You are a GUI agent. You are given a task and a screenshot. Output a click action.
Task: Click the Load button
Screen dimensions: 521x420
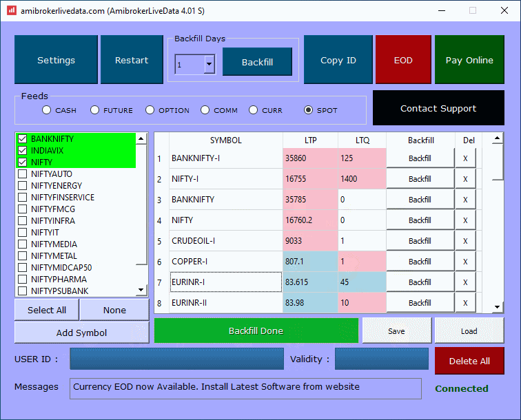pos(469,330)
